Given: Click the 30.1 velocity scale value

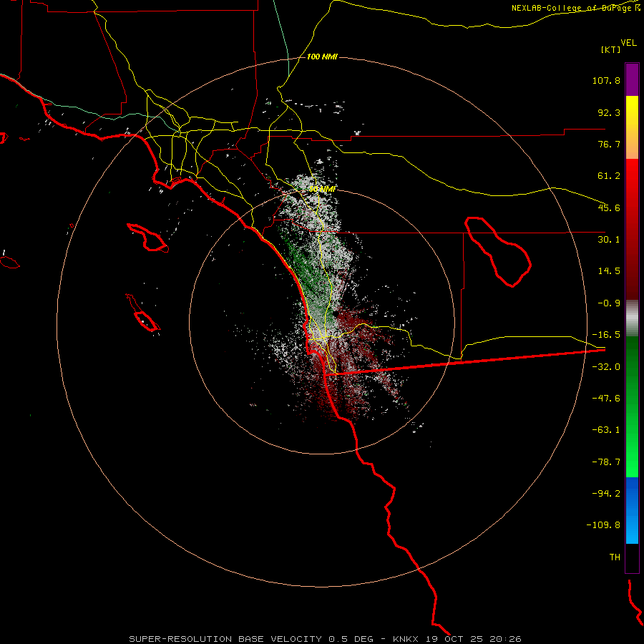Looking at the screenshot, I should [x=609, y=240].
